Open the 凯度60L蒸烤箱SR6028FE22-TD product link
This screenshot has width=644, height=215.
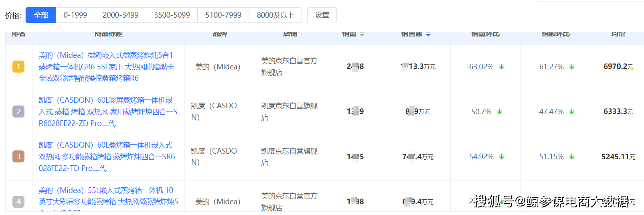[107, 156]
